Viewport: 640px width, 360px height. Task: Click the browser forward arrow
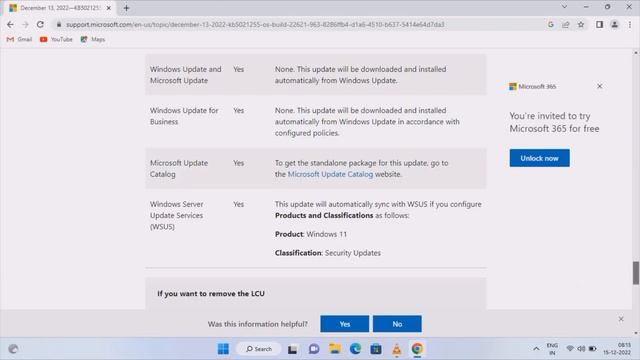point(25,24)
